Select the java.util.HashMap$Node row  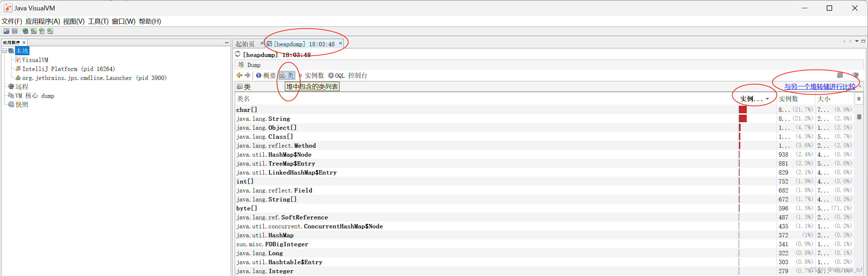[x=544, y=154]
